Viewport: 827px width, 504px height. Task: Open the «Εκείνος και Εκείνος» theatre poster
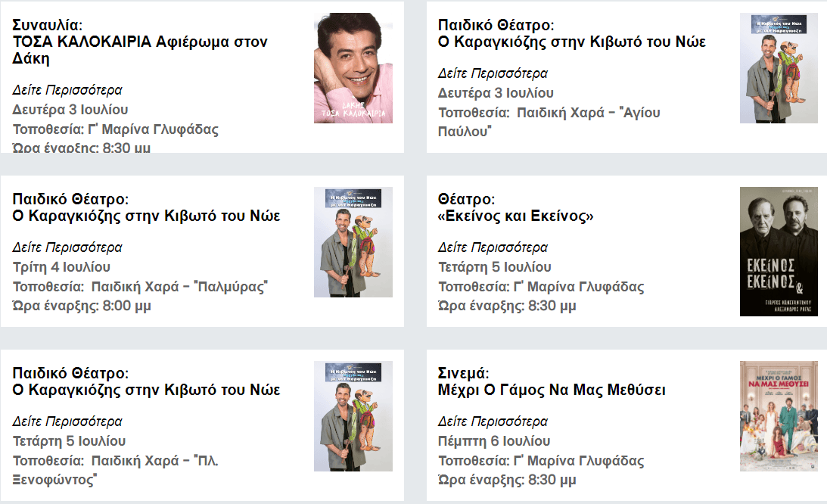[779, 251]
